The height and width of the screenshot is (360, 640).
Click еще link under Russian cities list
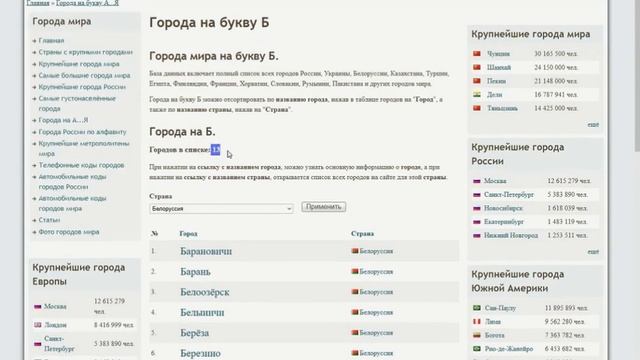593,252
